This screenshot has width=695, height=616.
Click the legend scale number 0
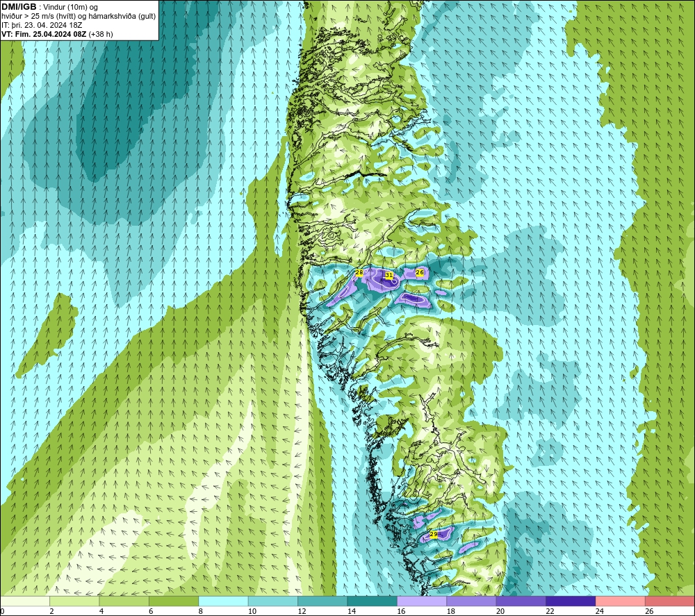[x=3, y=611]
